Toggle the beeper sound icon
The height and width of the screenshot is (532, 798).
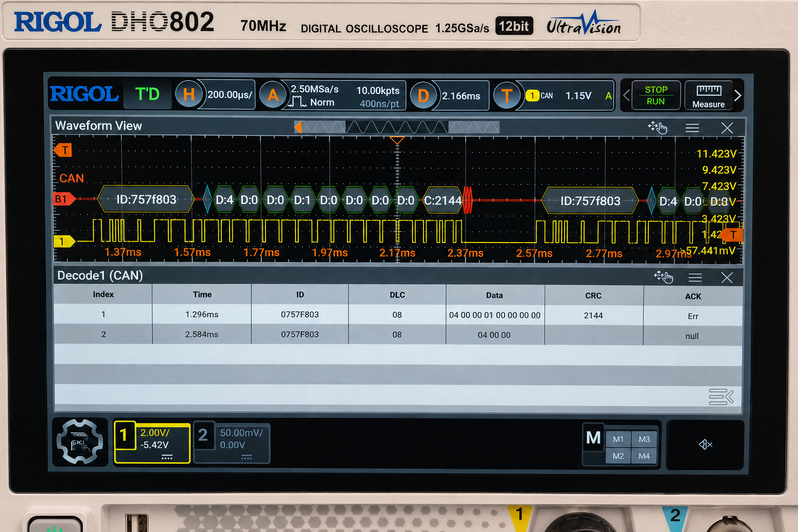[x=706, y=444]
